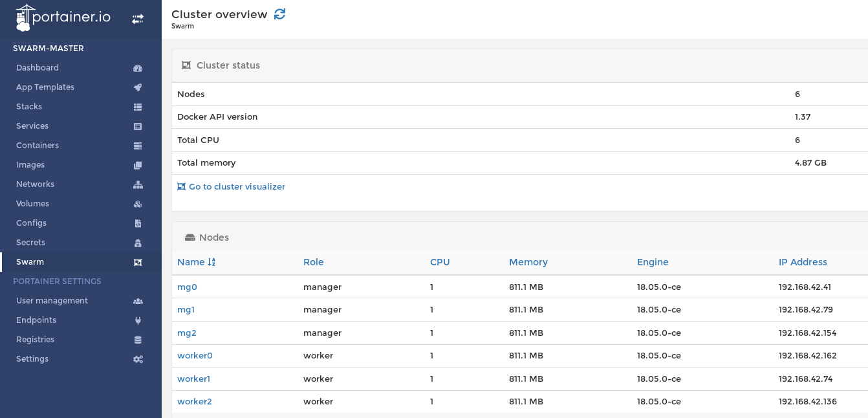Image resolution: width=868 pixels, height=418 pixels.
Task: Sort nodes by IP Address column
Action: pyautogui.click(x=803, y=262)
